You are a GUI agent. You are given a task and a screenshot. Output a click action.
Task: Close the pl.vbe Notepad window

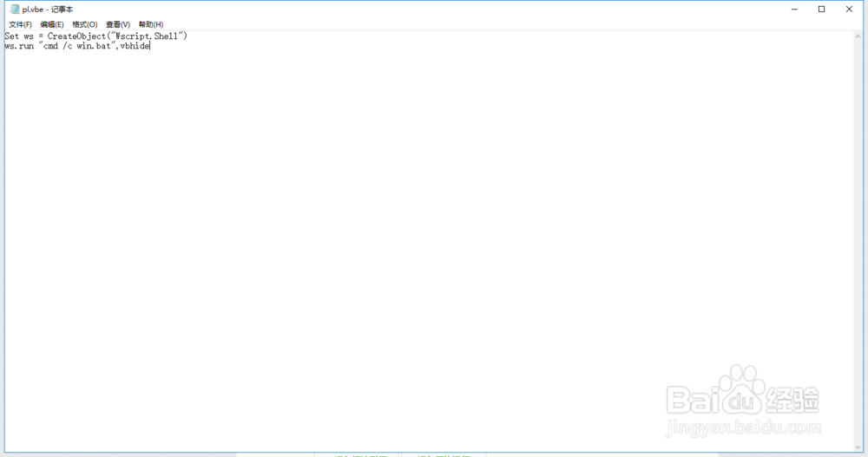click(x=849, y=10)
